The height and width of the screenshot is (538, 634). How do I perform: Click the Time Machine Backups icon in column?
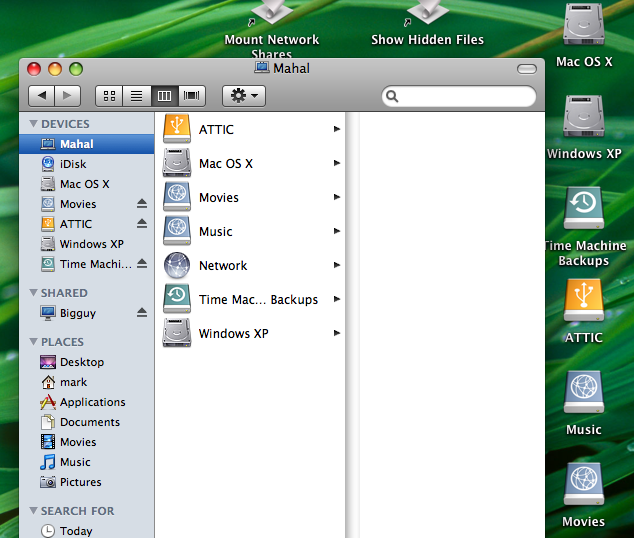coord(177,299)
